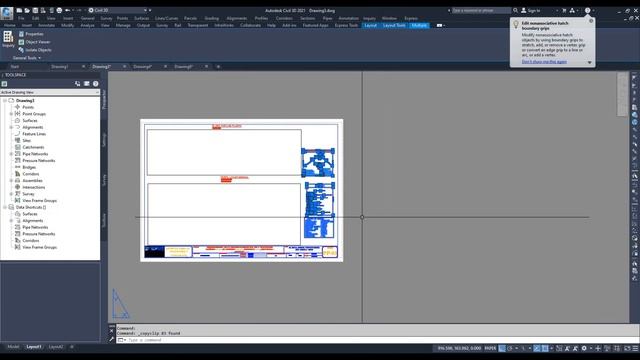
Task: Click the Plot icon in quick access toolbar
Action: pyautogui.click(x=59, y=10)
